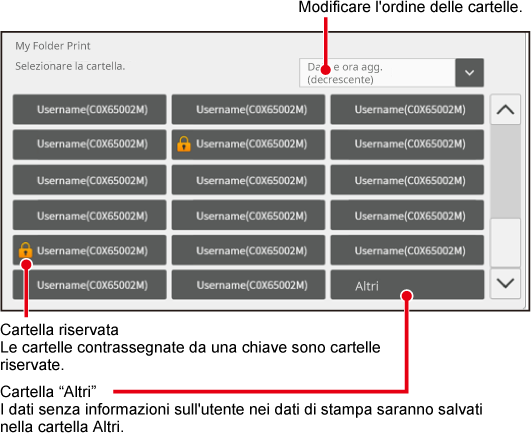
Task: Click the sort field showing decrescente
Action: pos(377,72)
